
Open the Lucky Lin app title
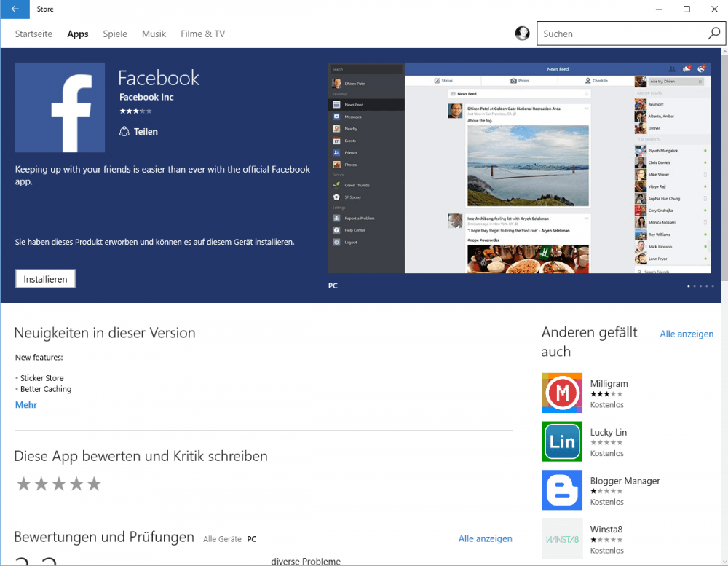608,432
